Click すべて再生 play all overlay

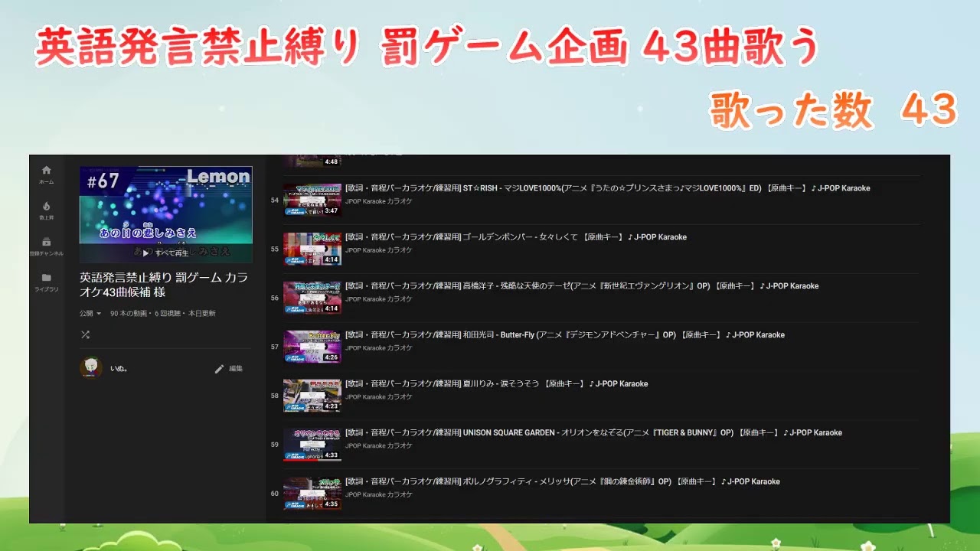165,253
